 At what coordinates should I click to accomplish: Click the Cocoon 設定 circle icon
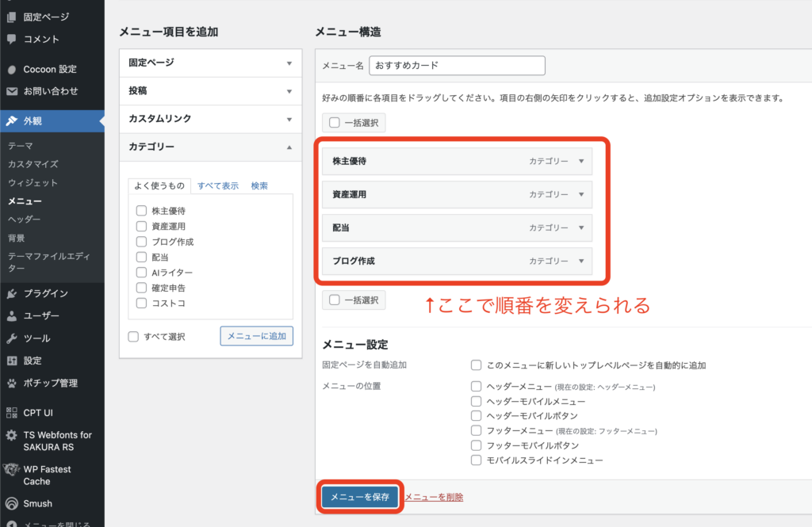click(11, 70)
